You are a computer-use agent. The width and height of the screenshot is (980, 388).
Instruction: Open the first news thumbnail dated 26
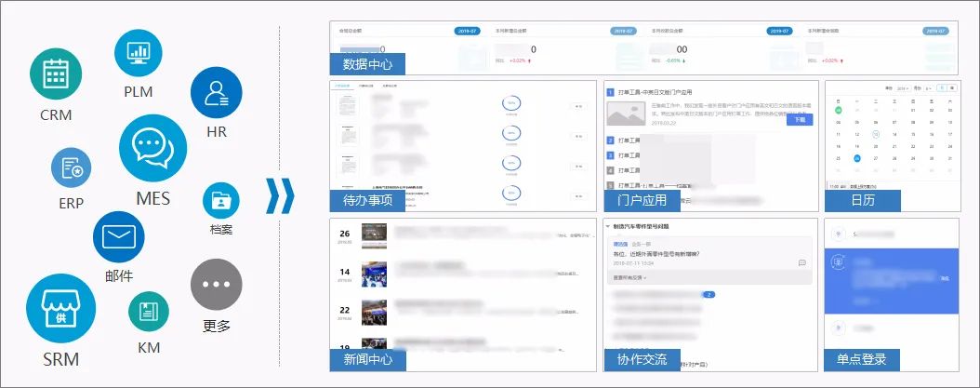pos(376,238)
